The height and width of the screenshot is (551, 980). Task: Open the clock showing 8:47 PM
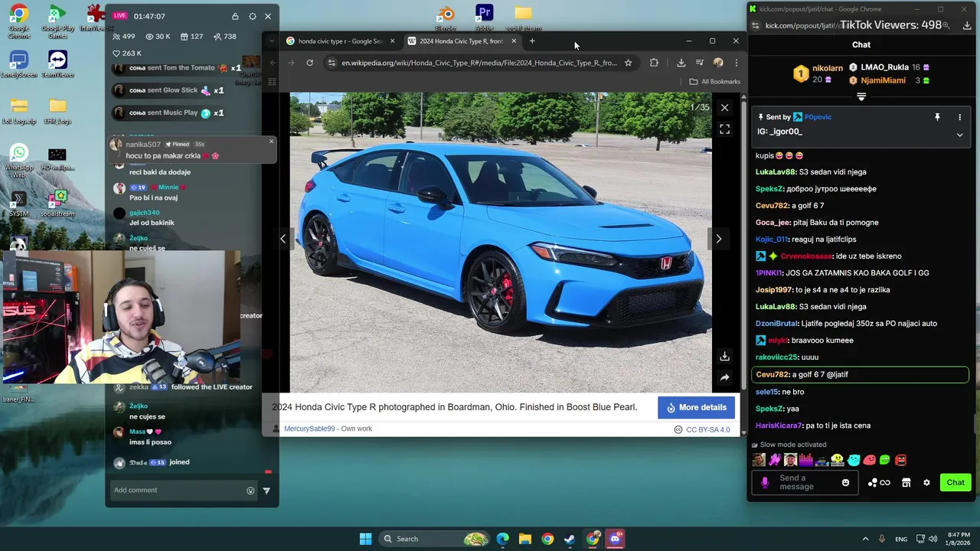959,539
